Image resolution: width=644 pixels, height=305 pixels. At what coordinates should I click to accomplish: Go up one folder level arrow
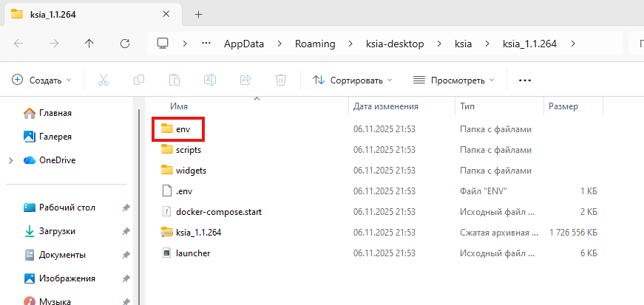(89, 44)
